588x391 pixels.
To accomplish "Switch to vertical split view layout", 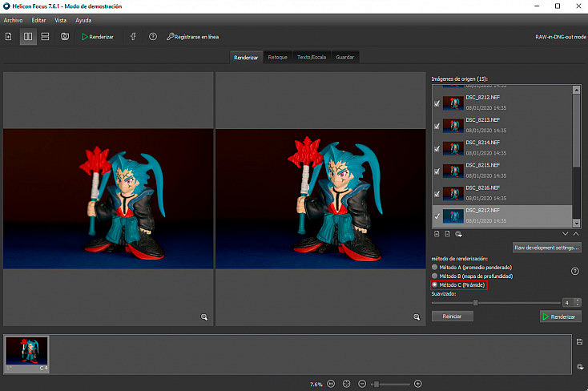I will click(x=28, y=36).
